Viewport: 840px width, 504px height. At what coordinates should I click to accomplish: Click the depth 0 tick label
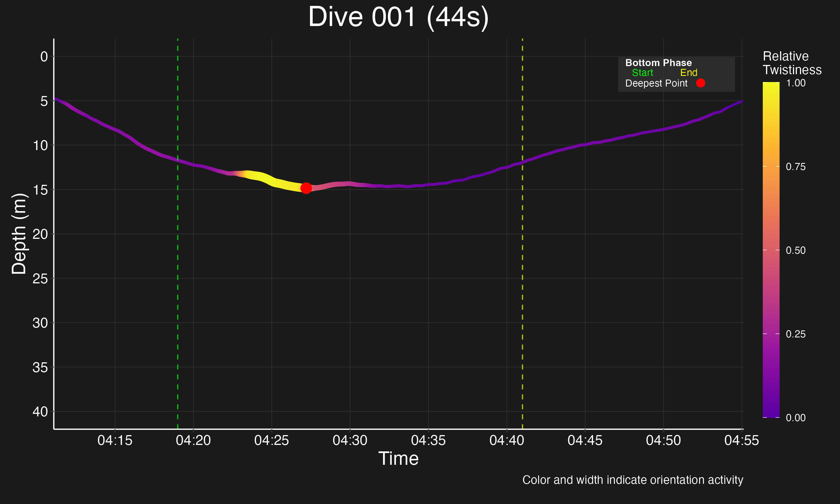point(44,57)
